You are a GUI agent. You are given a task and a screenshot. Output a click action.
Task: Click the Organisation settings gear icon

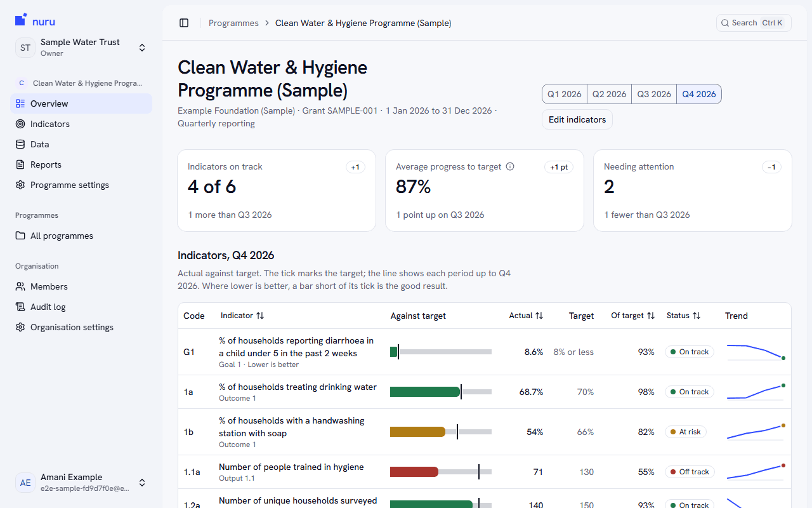click(20, 327)
